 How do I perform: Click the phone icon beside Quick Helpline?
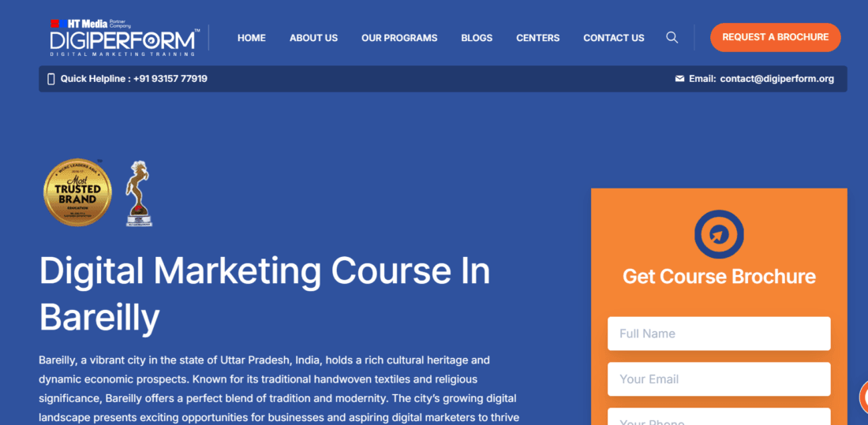click(x=51, y=79)
